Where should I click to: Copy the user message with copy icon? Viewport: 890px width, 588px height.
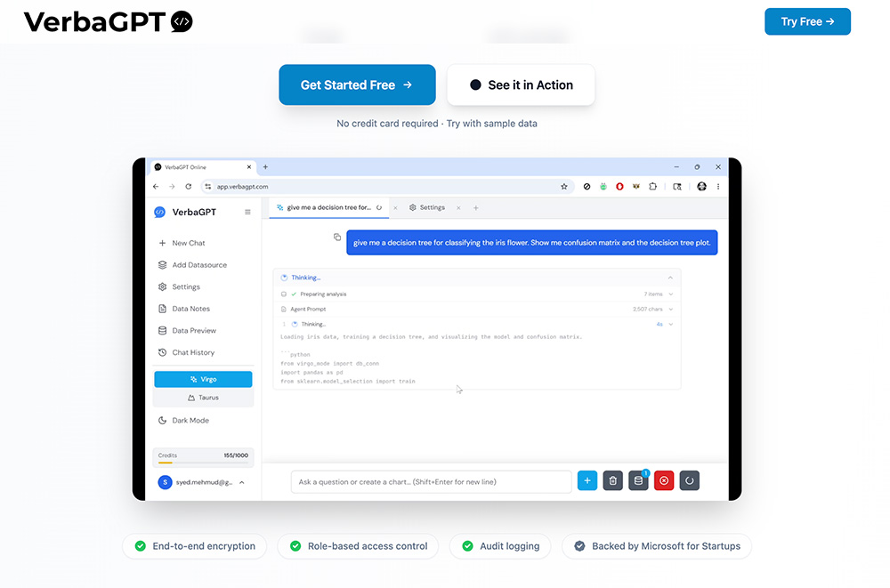[337, 237]
